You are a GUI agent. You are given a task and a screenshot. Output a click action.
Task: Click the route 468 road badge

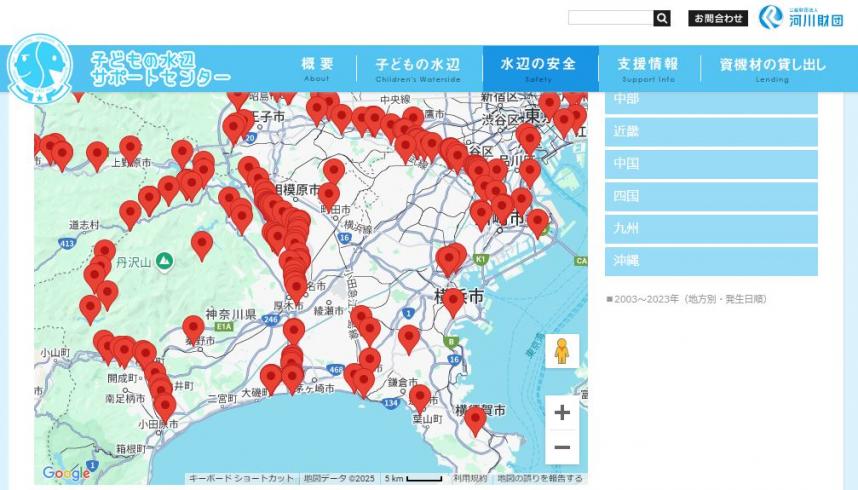336,370
